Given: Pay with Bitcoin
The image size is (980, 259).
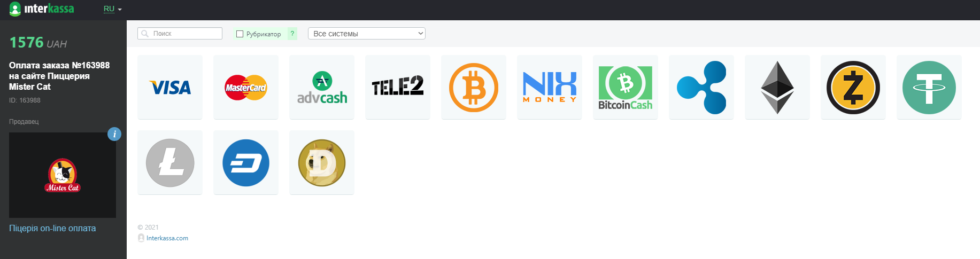Looking at the screenshot, I should [474, 87].
